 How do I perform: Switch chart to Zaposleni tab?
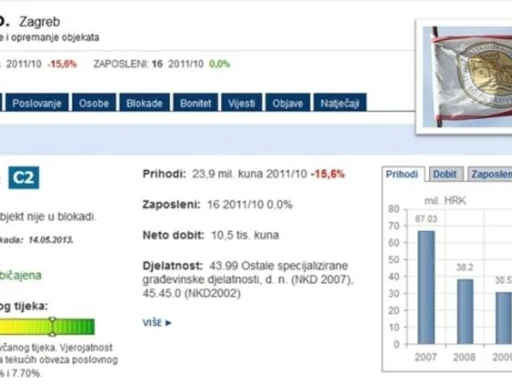coord(490,174)
